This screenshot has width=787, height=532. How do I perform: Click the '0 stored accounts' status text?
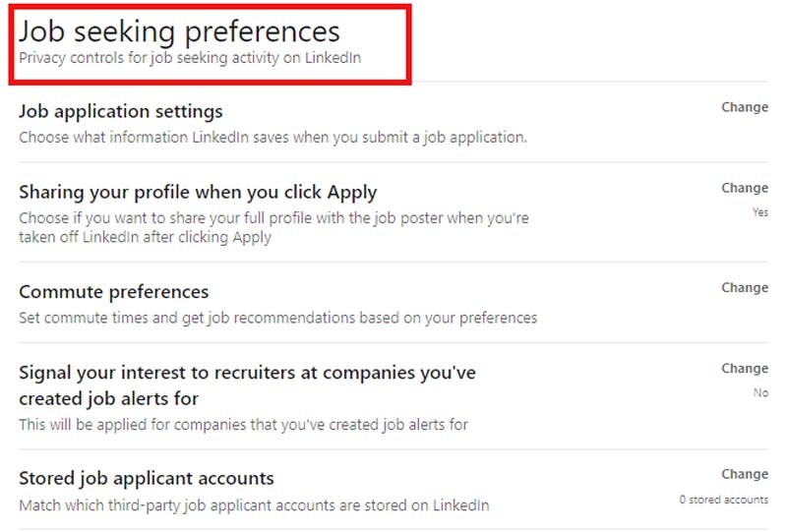723,500
